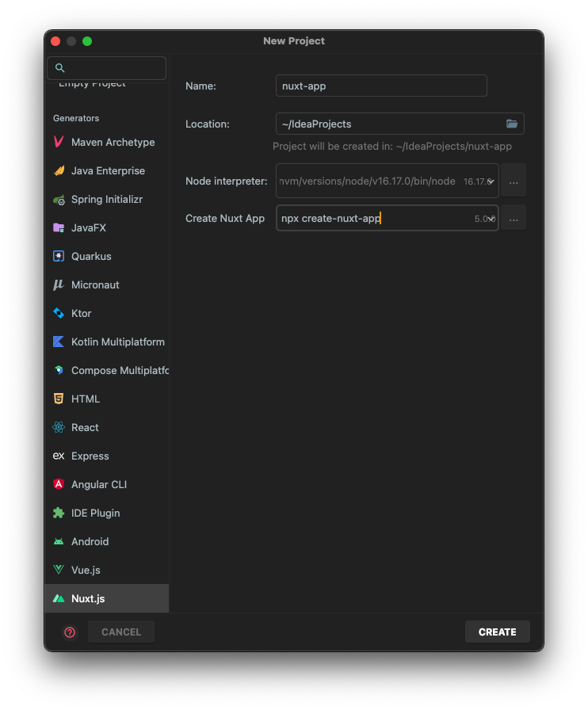Click the Angular CLI icon

click(59, 484)
